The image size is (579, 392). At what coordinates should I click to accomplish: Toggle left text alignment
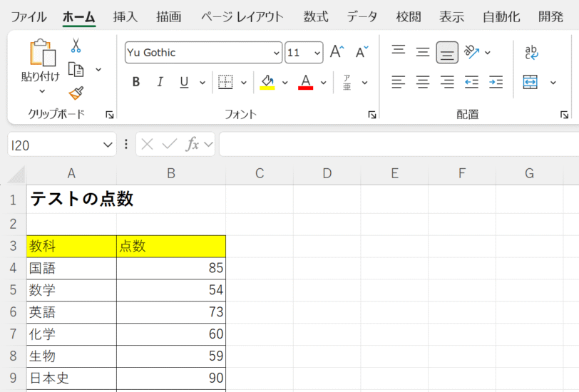399,82
